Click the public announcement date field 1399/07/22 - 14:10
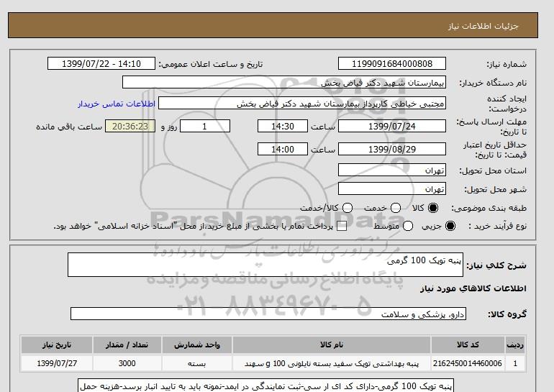This screenshot has height=392, width=554. tap(101, 63)
